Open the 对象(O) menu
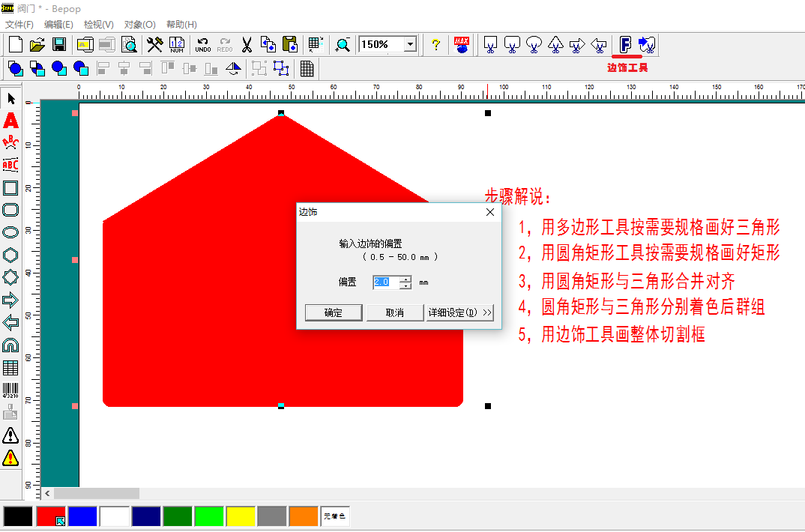Image resolution: width=805 pixels, height=532 pixels. click(x=139, y=25)
